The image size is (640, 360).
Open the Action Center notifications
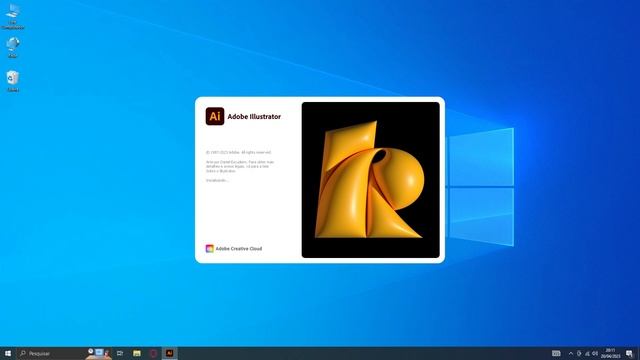coord(629,353)
